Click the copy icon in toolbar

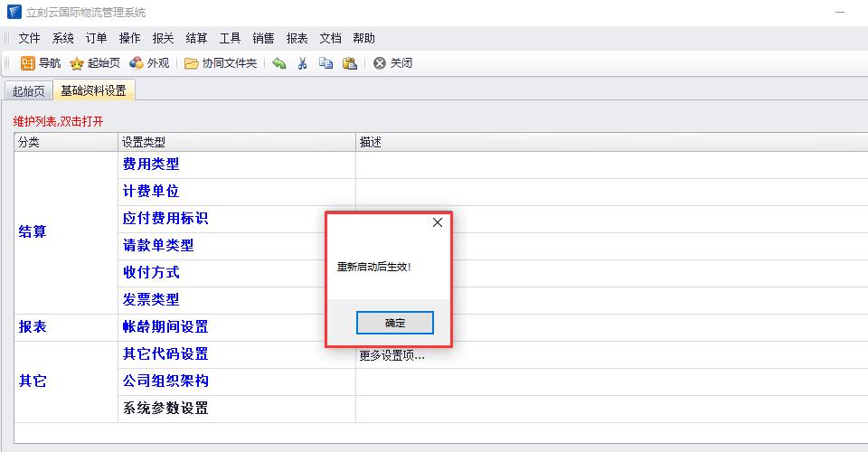click(x=325, y=63)
